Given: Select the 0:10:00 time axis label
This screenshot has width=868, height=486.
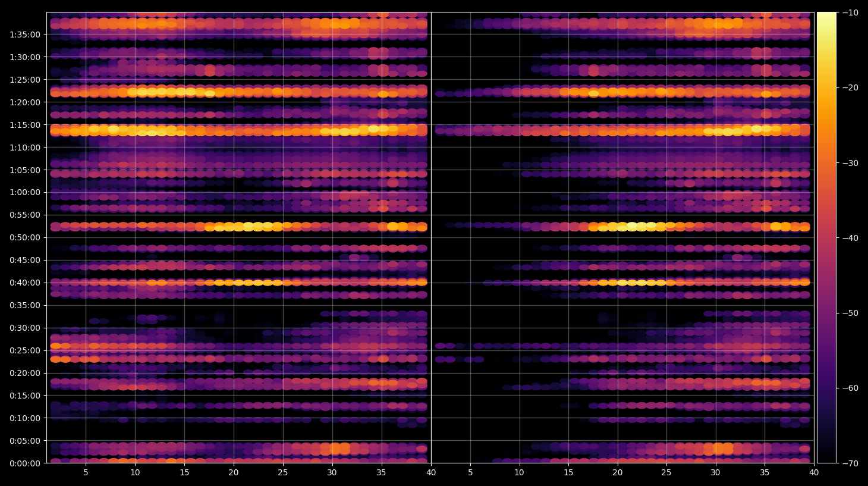Looking at the screenshot, I should point(25,418).
